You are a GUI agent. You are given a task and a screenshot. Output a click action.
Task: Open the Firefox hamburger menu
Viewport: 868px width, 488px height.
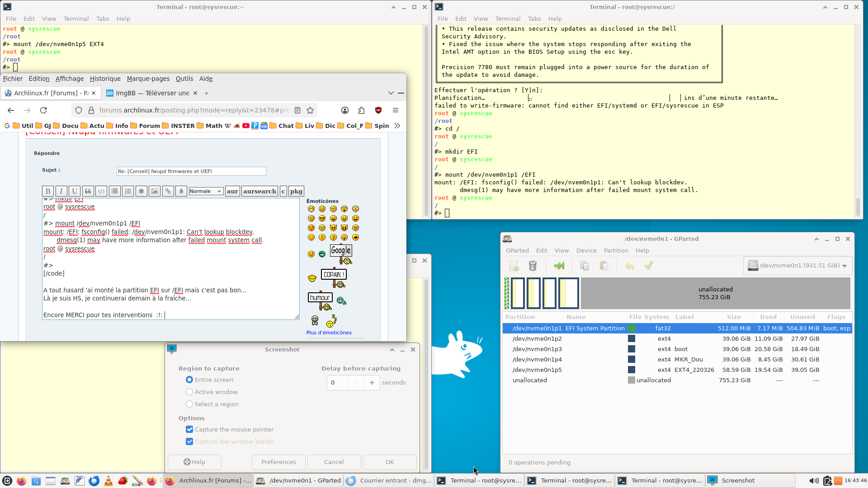(x=396, y=110)
